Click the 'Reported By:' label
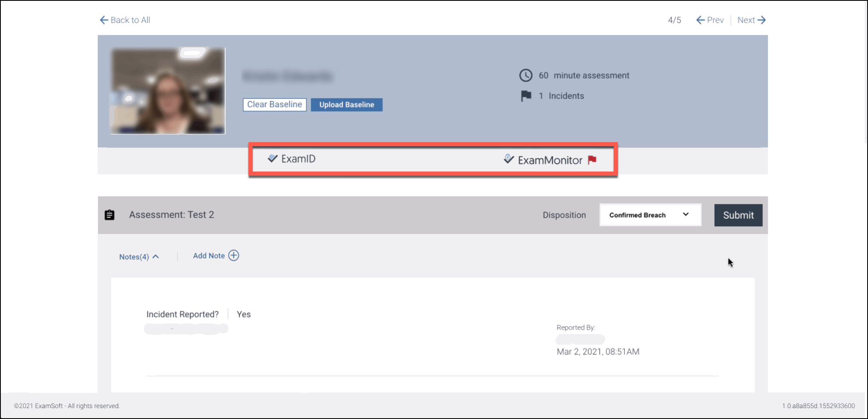Image resolution: width=868 pixels, height=419 pixels. (x=576, y=328)
